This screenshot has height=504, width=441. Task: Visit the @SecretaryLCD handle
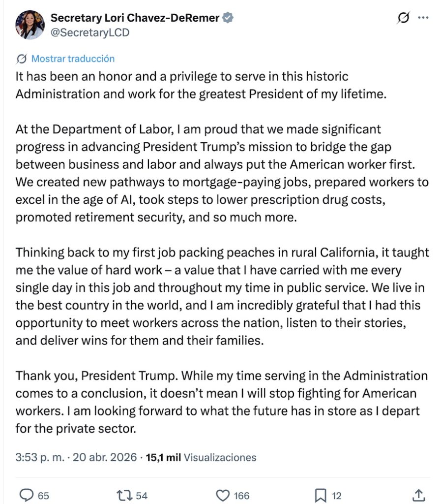click(x=90, y=32)
